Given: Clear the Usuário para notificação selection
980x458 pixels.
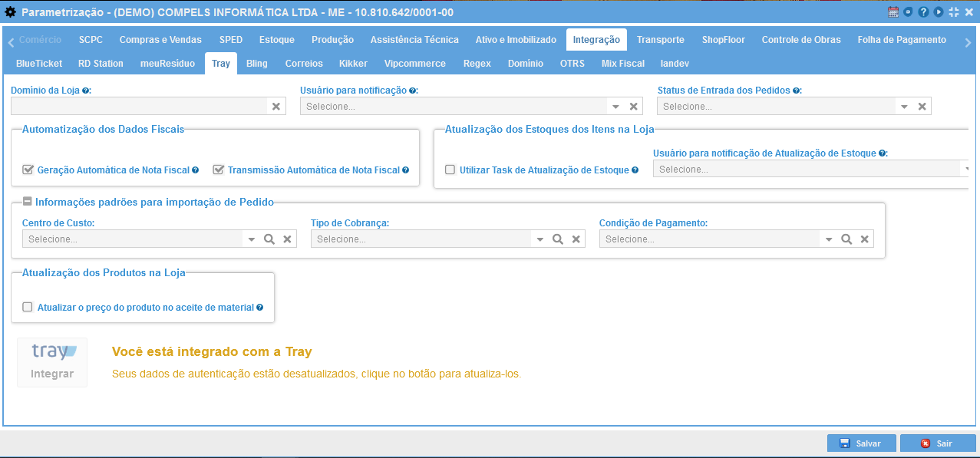Looking at the screenshot, I should pos(634,107).
